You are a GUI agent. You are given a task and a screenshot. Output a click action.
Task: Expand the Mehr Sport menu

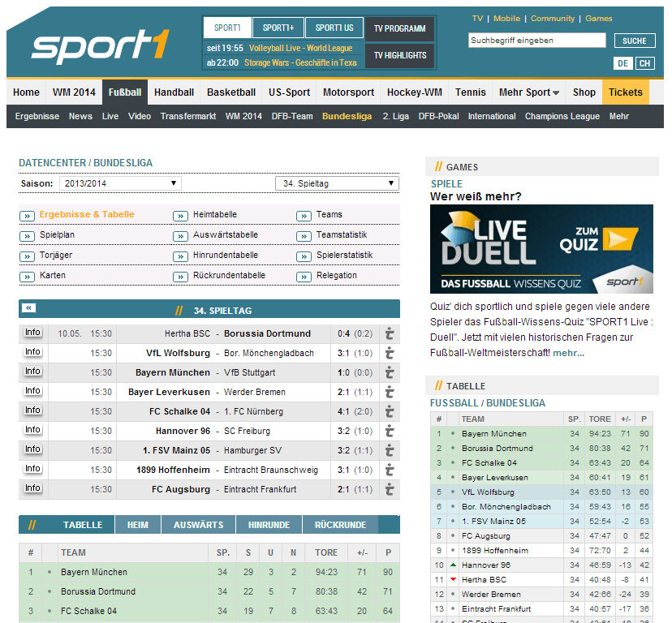(x=529, y=92)
